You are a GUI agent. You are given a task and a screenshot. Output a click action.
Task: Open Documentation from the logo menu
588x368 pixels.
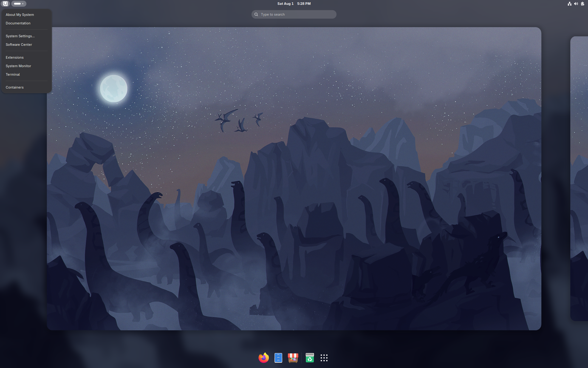(x=26, y=23)
